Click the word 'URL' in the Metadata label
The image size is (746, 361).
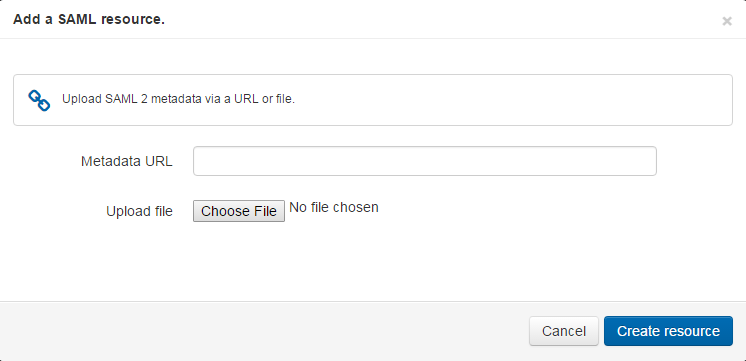click(159, 161)
